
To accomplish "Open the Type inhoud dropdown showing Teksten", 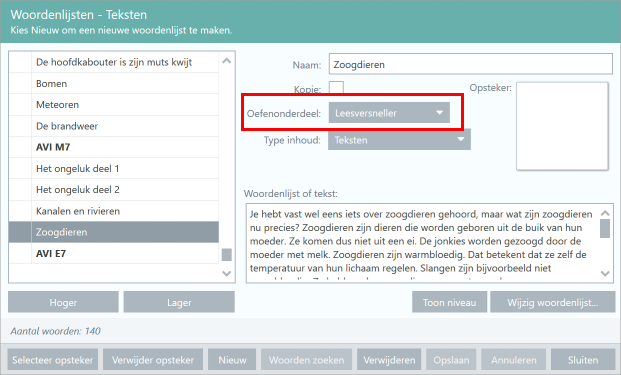I will click(399, 140).
